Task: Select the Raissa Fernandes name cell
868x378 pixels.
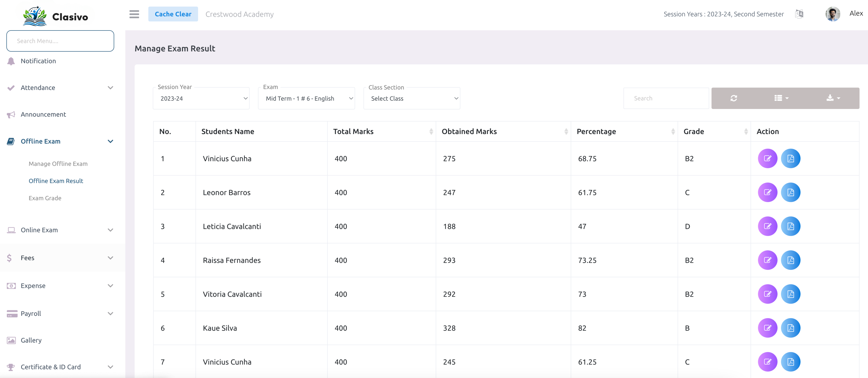Action: coord(262,260)
